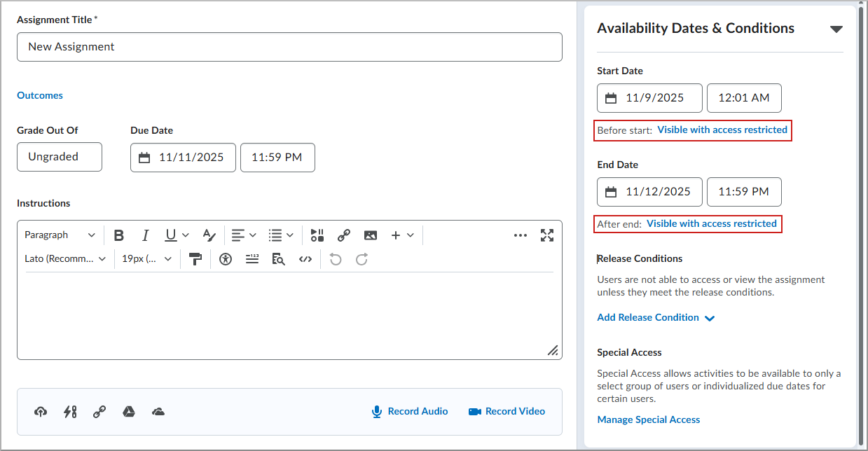
Task: Open the HTML source code editor
Action: [x=305, y=259]
